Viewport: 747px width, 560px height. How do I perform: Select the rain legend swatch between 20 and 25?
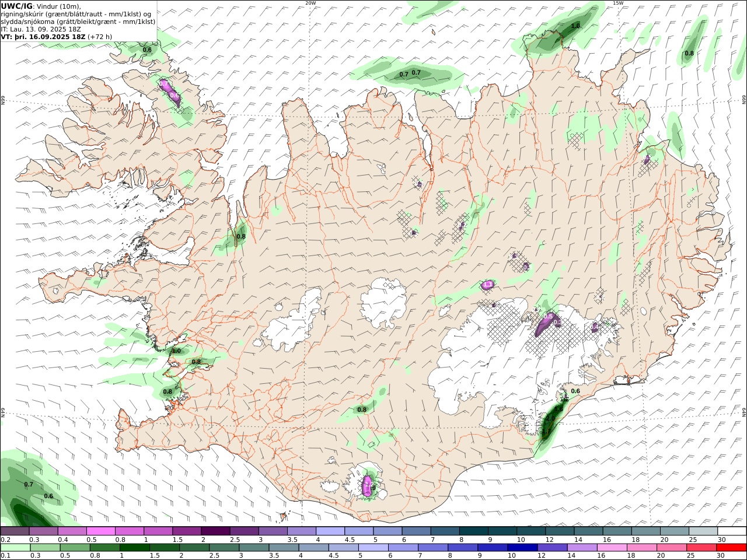(x=672, y=547)
